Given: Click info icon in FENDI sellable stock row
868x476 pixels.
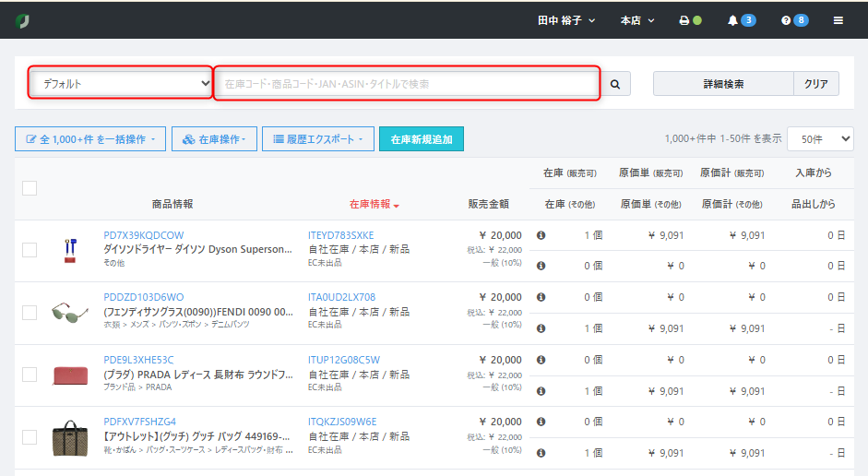Looking at the screenshot, I should [x=541, y=297].
